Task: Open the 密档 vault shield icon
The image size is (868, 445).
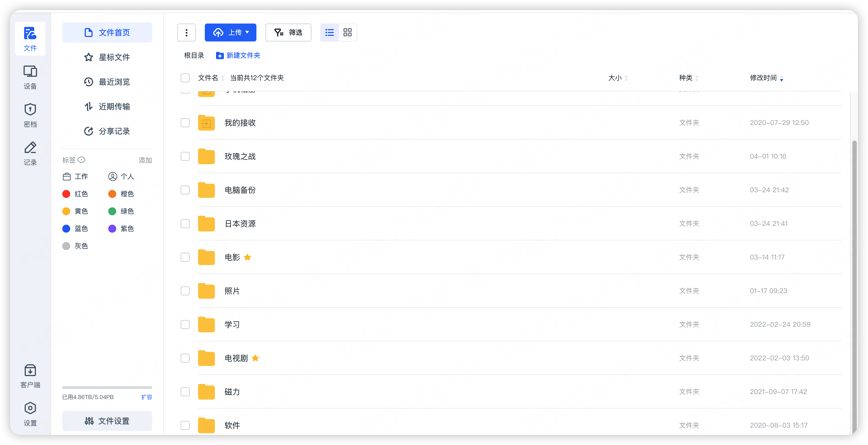Action: click(x=30, y=110)
